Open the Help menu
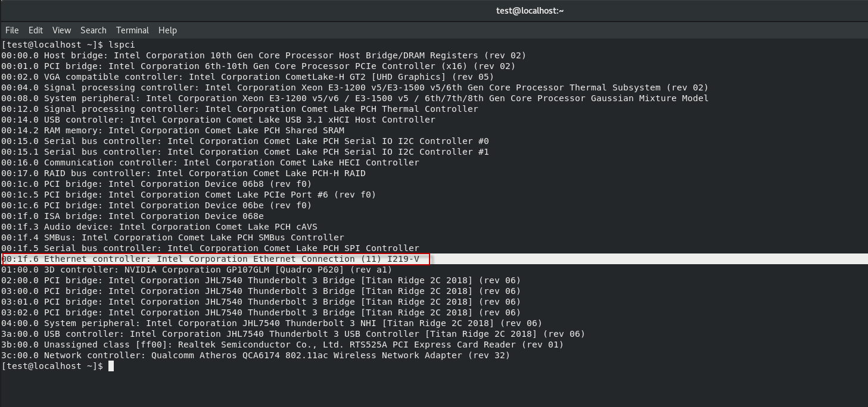 [167, 30]
